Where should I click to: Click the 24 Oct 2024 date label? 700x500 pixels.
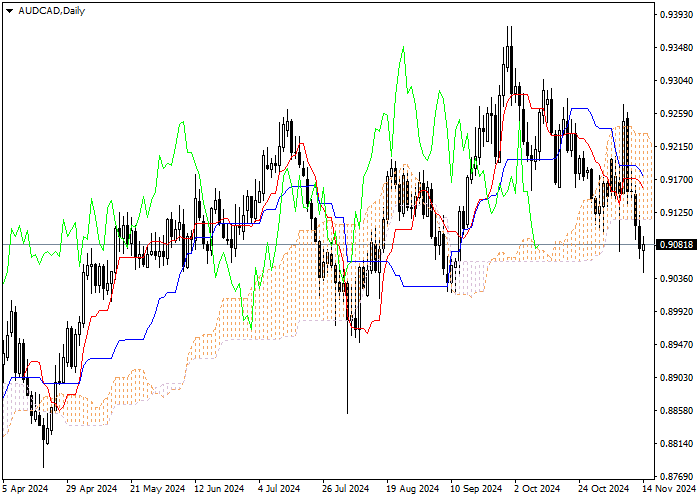(604, 489)
